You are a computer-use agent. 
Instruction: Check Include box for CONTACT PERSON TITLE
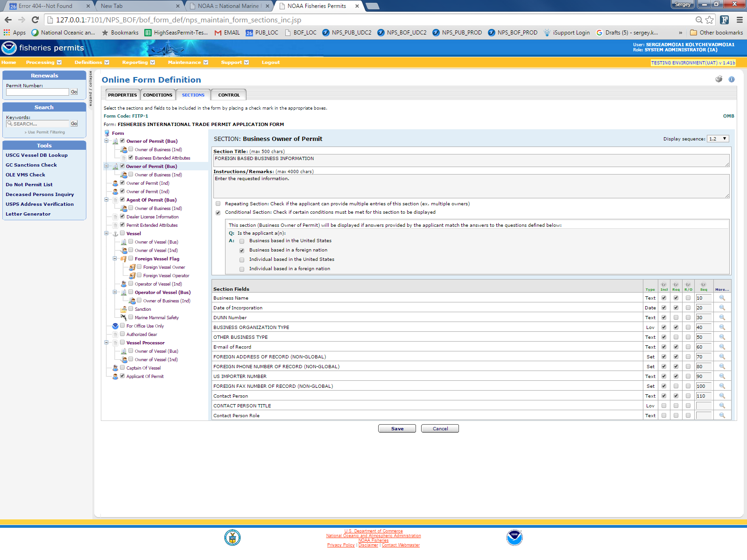click(663, 406)
